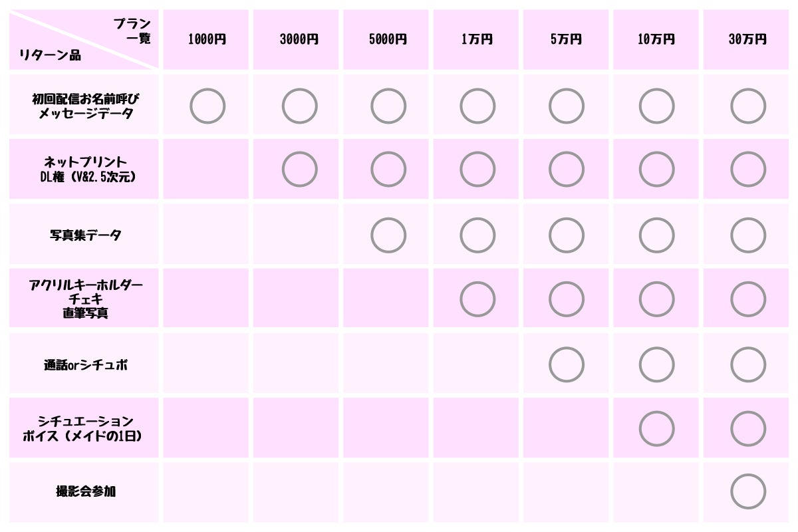This screenshot has height=532, width=798.
Task: Click the circle for 初回配信お名前呼び in 1000円 column
Action: point(207,106)
